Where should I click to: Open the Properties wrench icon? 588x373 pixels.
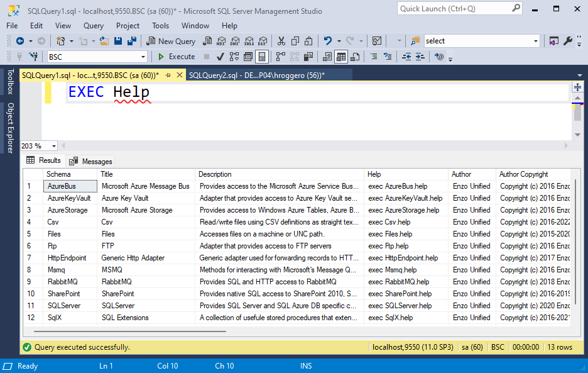[x=568, y=41]
